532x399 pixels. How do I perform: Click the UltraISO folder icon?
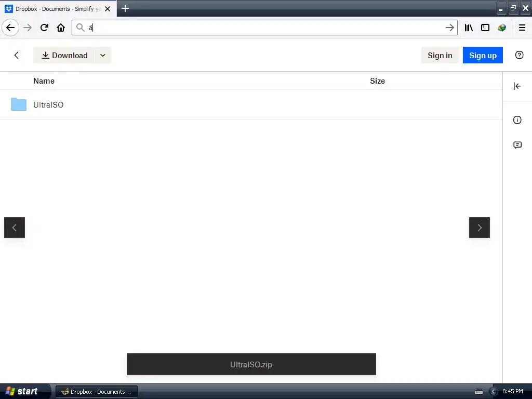pos(19,104)
